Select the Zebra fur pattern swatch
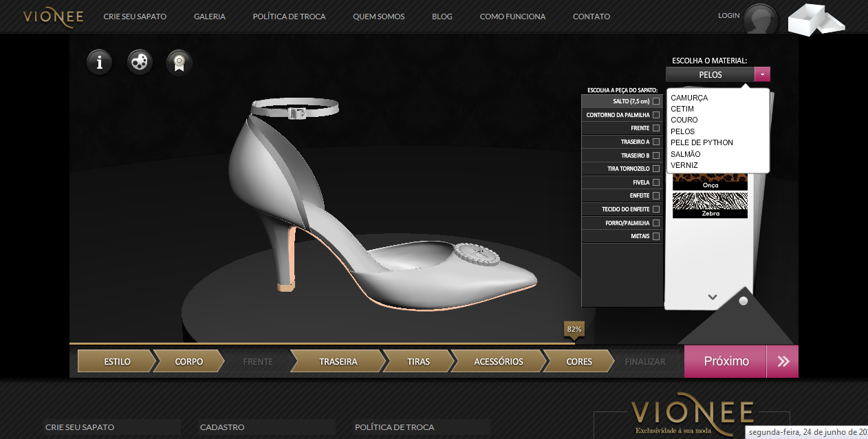This screenshot has width=868, height=439. point(710,205)
